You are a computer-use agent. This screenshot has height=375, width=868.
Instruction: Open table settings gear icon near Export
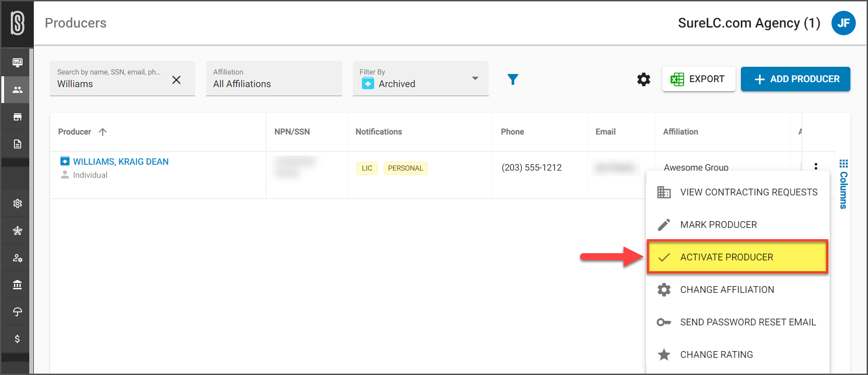coord(644,79)
